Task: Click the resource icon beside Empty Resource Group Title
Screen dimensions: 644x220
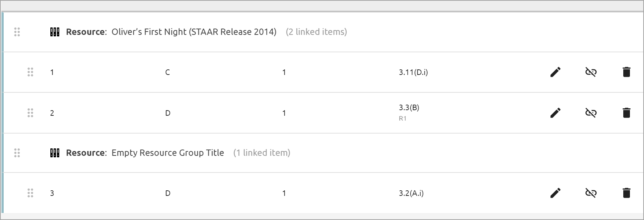Action: [55, 153]
